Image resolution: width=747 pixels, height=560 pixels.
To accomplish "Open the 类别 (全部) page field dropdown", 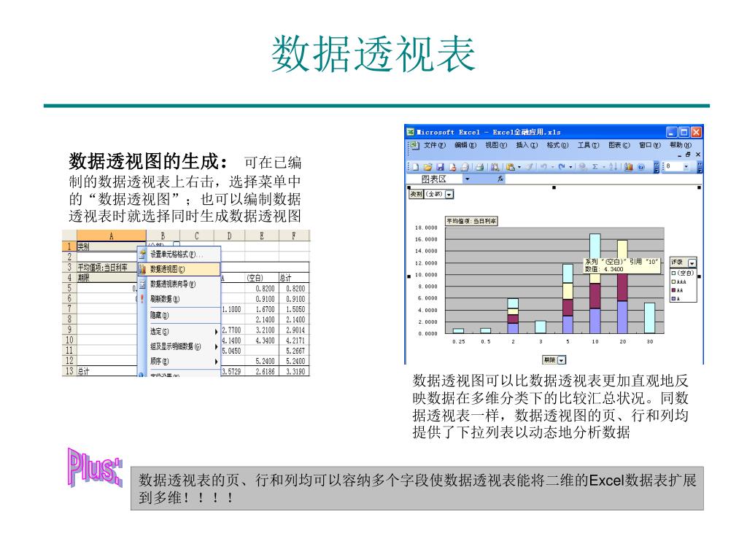I will click(x=449, y=194).
